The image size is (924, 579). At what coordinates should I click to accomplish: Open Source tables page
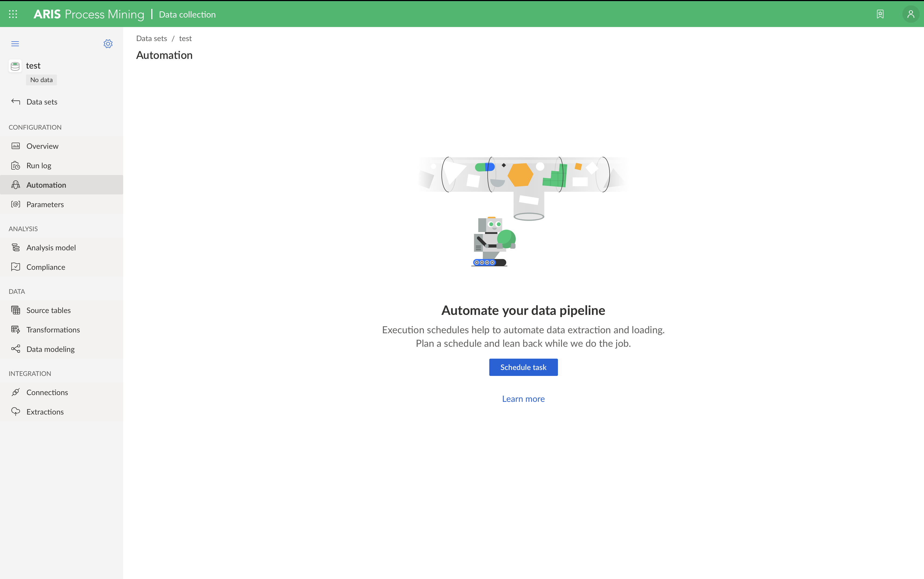tap(61, 310)
